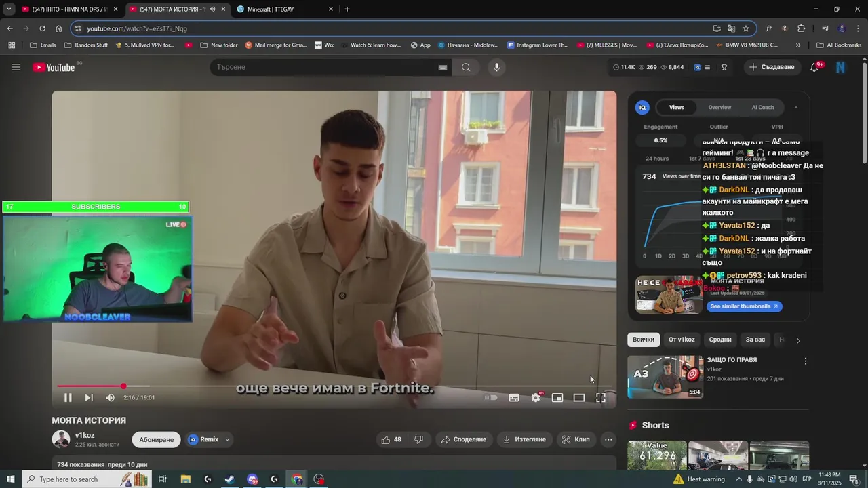Screen dimensions: 868x488
Task: Select the vidIQ Views tab
Action: coord(677,107)
